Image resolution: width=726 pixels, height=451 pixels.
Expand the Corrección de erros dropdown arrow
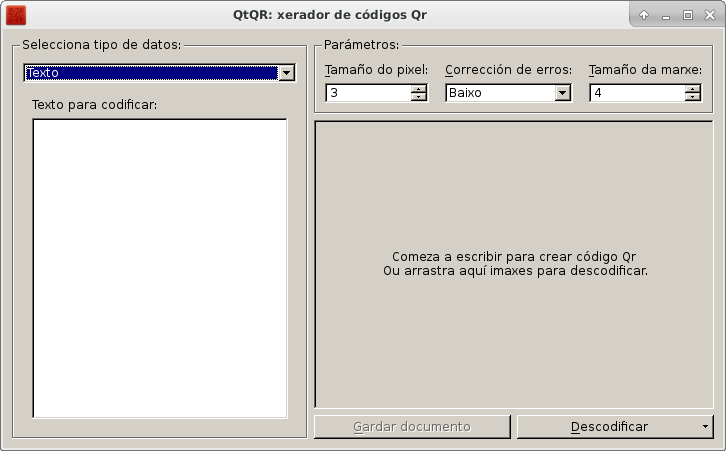pyautogui.click(x=562, y=93)
